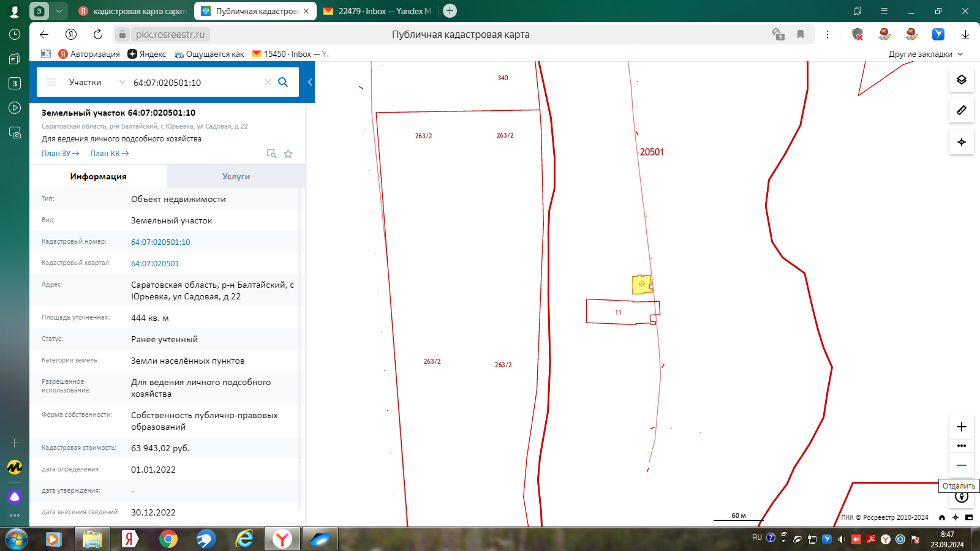Expand the Другие закладки folder

click(x=925, y=54)
